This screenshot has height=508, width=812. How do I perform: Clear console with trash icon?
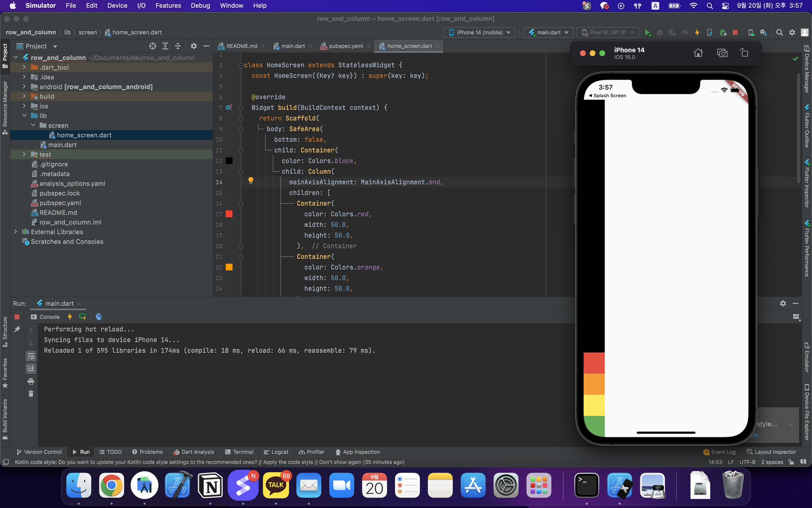pyautogui.click(x=31, y=393)
